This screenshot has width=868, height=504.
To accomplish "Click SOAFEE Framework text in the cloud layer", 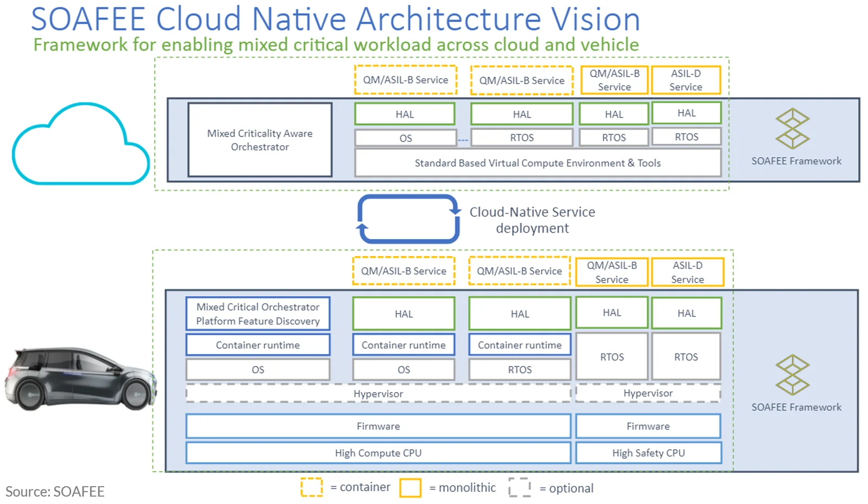I will tap(796, 161).
